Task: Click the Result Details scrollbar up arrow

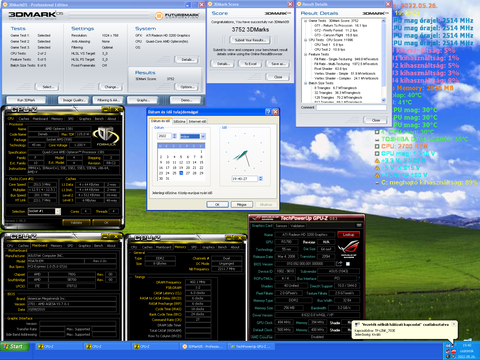Action: (x=383, y=21)
